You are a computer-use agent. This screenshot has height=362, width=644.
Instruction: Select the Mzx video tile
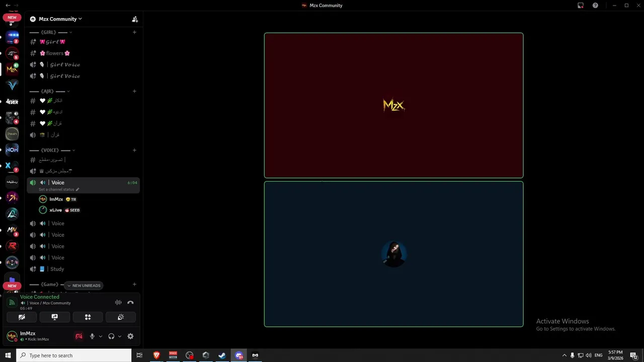pyautogui.click(x=393, y=106)
